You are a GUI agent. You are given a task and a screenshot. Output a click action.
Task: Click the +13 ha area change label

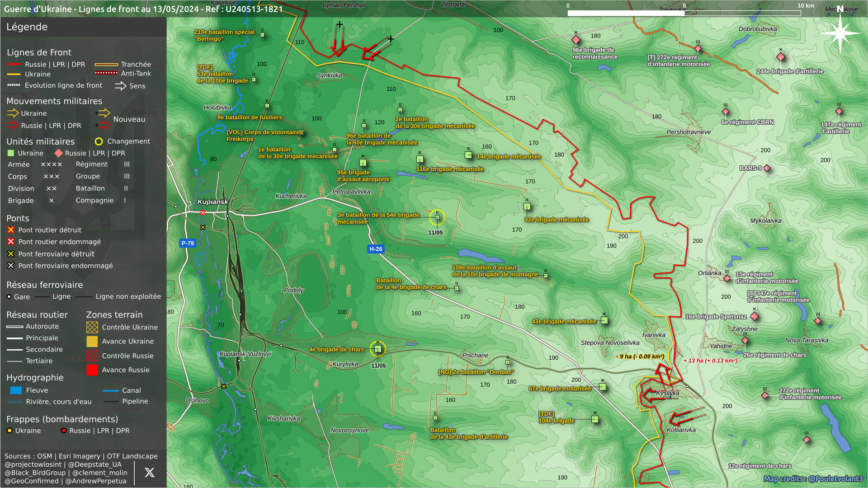point(710,361)
